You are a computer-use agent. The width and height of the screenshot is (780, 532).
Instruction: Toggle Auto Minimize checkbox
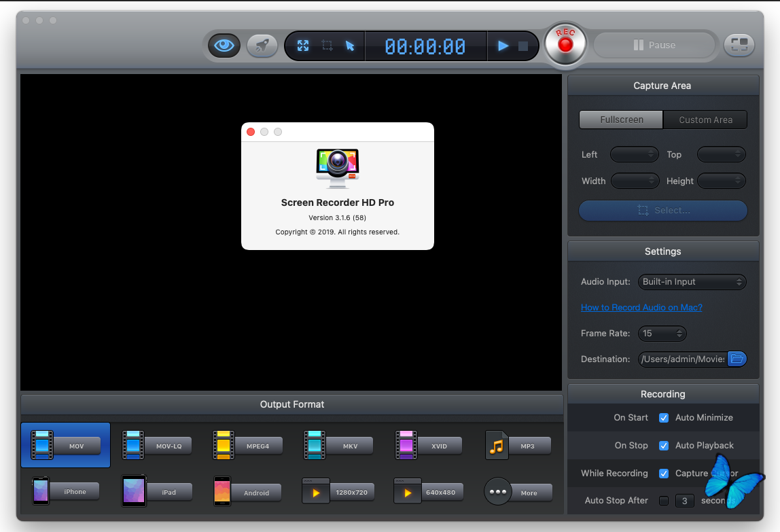click(664, 418)
